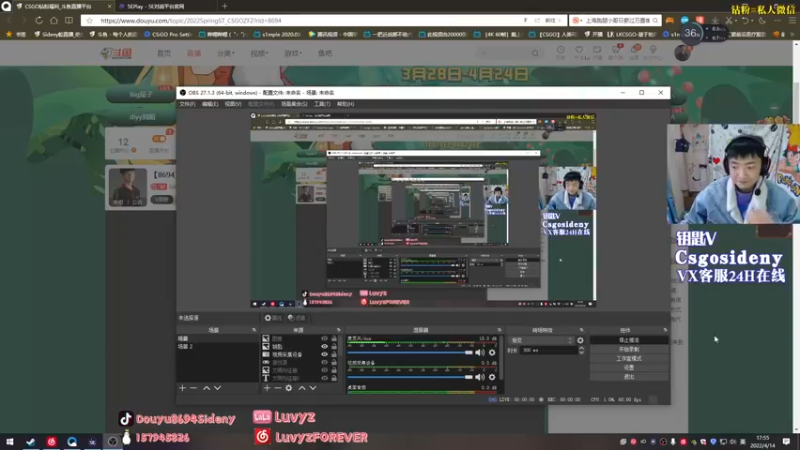Adjust first mixer channel volume slider
Image resolution: width=800 pixels, height=450 pixels.
click(x=410, y=353)
